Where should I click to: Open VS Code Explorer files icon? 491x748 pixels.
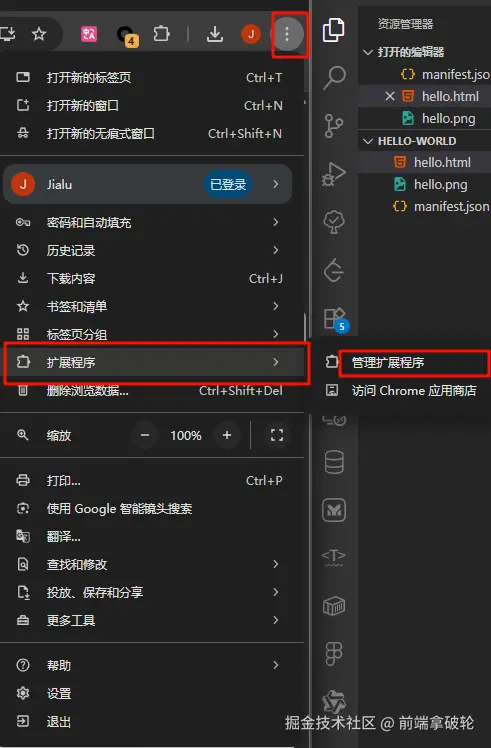pos(334,30)
